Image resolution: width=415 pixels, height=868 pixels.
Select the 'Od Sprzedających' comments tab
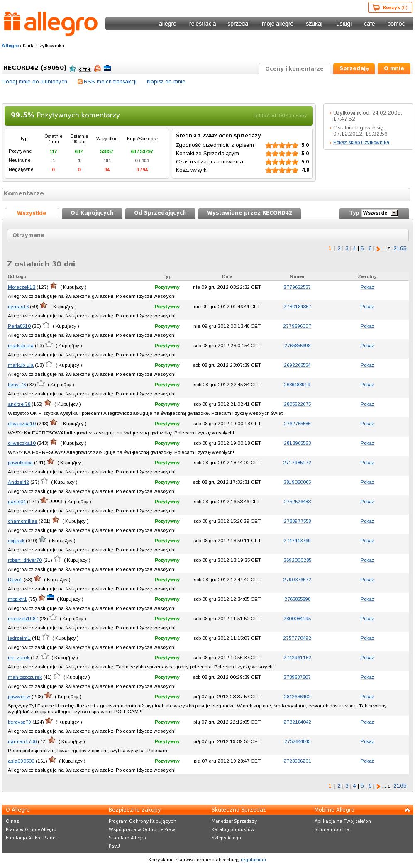click(x=160, y=213)
